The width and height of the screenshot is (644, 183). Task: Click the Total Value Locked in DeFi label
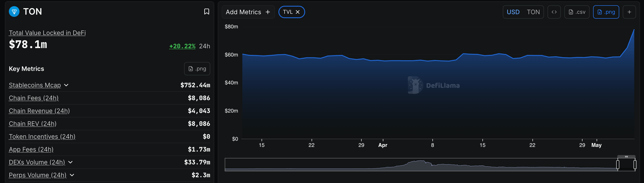point(47,33)
